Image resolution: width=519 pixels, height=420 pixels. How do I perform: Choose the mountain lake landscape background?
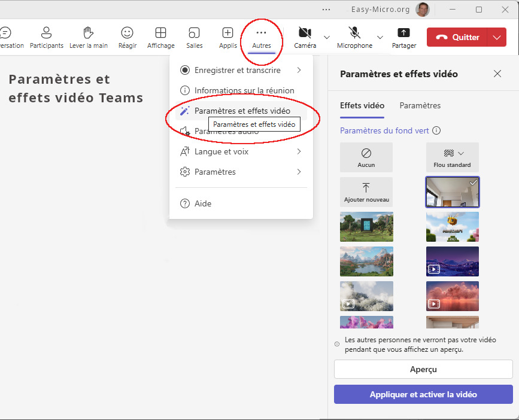pyautogui.click(x=366, y=261)
